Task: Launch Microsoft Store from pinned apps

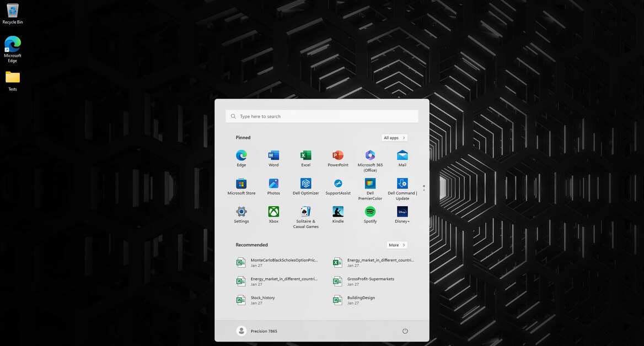Action: click(241, 187)
